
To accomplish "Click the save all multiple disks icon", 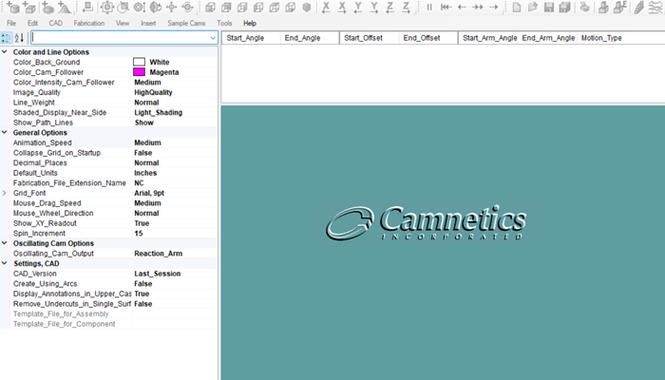I will (565, 7).
